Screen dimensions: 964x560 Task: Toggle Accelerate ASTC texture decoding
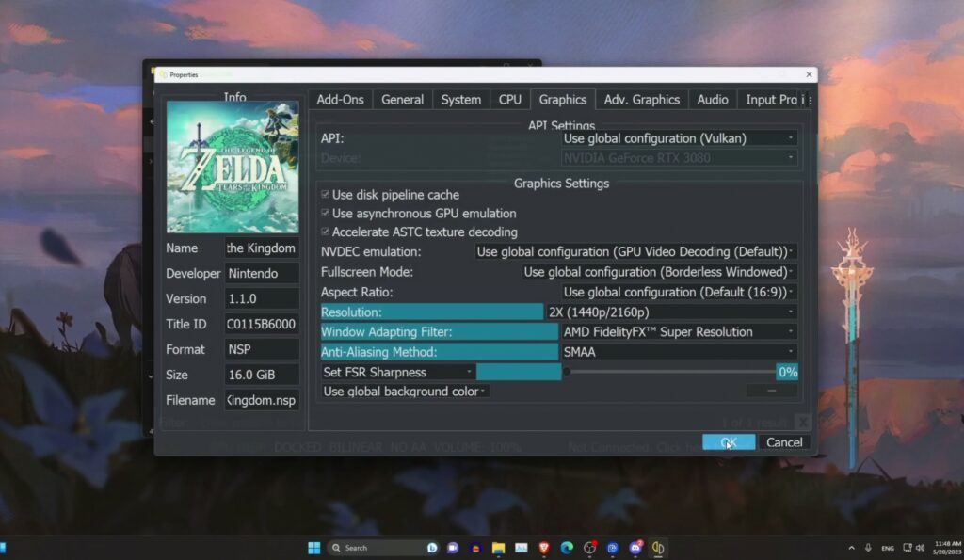(325, 232)
